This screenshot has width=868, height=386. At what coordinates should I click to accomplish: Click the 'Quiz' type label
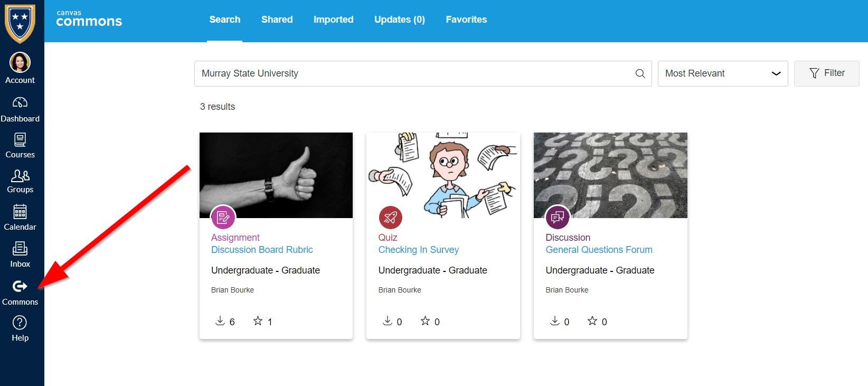[388, 238]
